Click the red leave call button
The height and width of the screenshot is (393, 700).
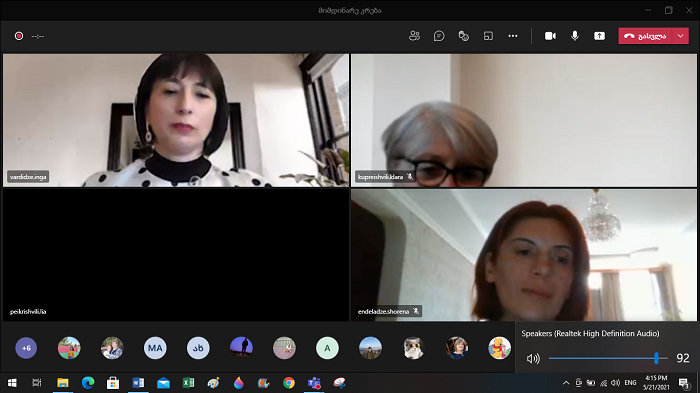pos(645,36)
